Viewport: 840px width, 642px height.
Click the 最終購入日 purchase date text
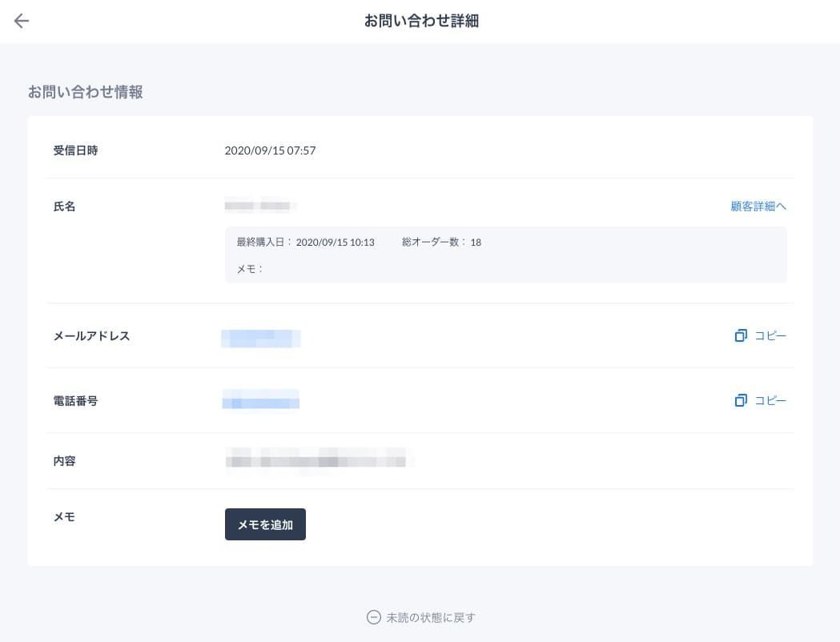(304, 242)
